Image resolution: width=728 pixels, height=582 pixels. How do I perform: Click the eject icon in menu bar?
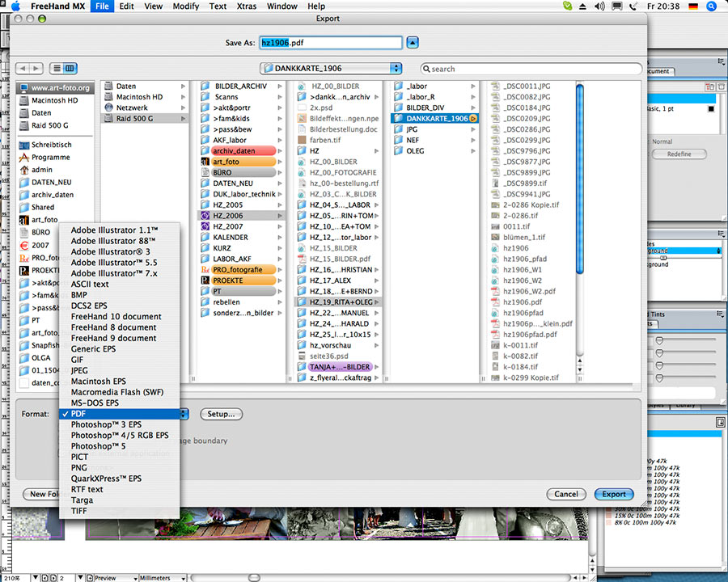click(582, 6)
